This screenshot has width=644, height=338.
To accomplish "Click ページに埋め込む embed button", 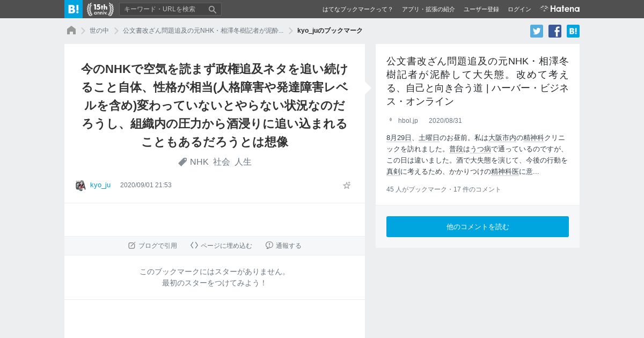I will [221, 246].
